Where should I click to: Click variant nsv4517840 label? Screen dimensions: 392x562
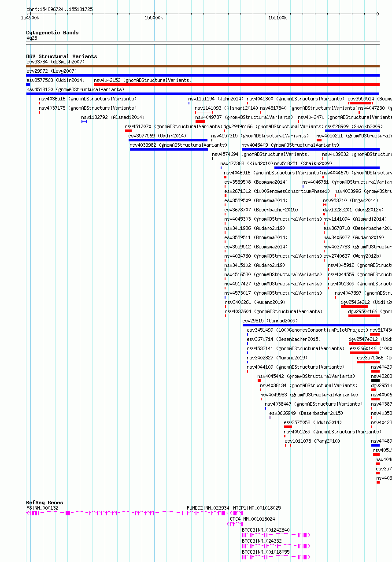point(309,108)
